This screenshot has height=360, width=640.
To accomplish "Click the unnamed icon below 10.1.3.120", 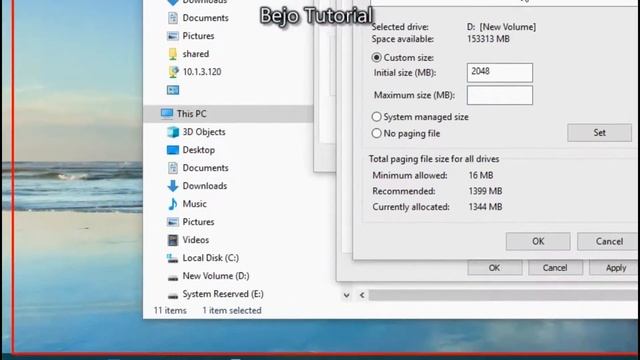I will tap(173, 90).
